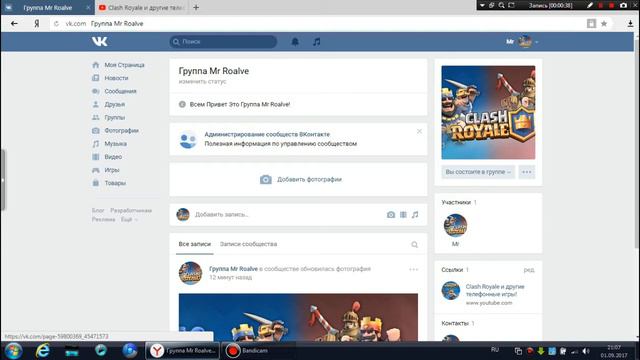Open Вы состоите в группе dropdown

click(x=478, y=172)
